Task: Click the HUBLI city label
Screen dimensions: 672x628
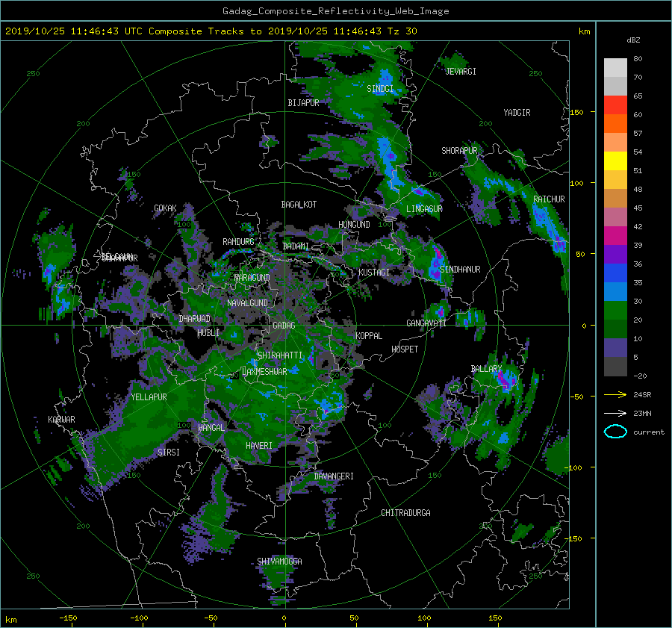Action: point(208,332)
